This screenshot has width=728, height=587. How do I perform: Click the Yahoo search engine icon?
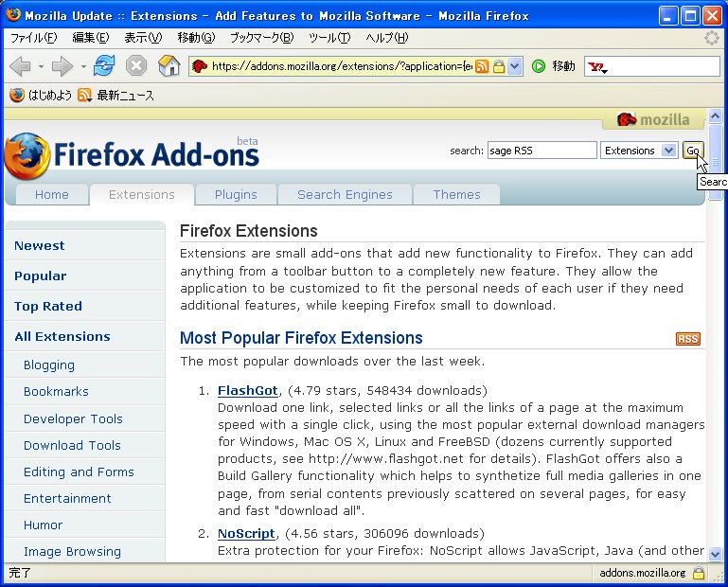597,67
